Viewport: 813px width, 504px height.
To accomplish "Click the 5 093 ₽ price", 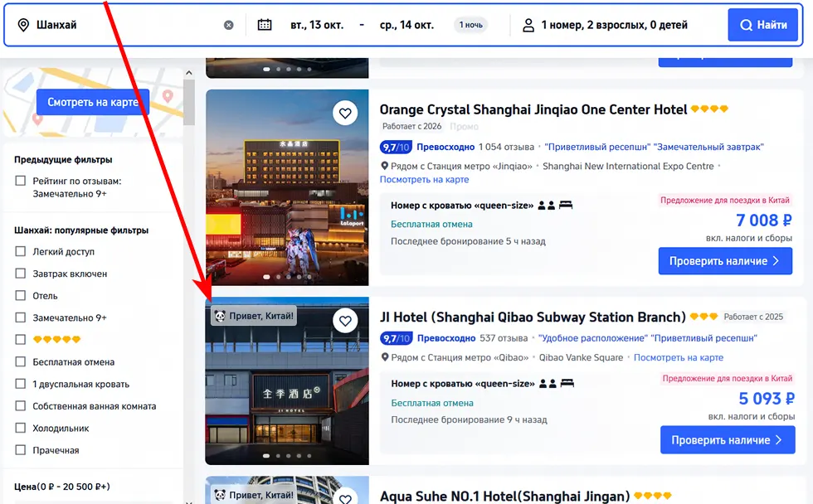I will coord(767,399).
